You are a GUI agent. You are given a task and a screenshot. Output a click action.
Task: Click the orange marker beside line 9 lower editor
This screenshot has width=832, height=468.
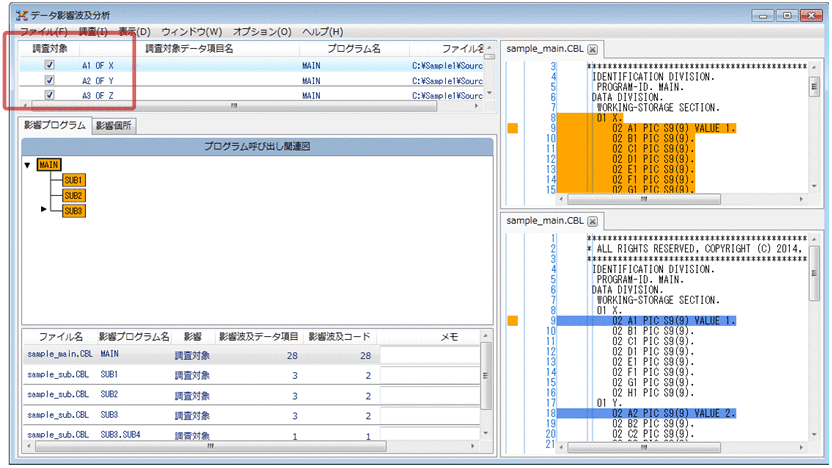tap(513, 320)
